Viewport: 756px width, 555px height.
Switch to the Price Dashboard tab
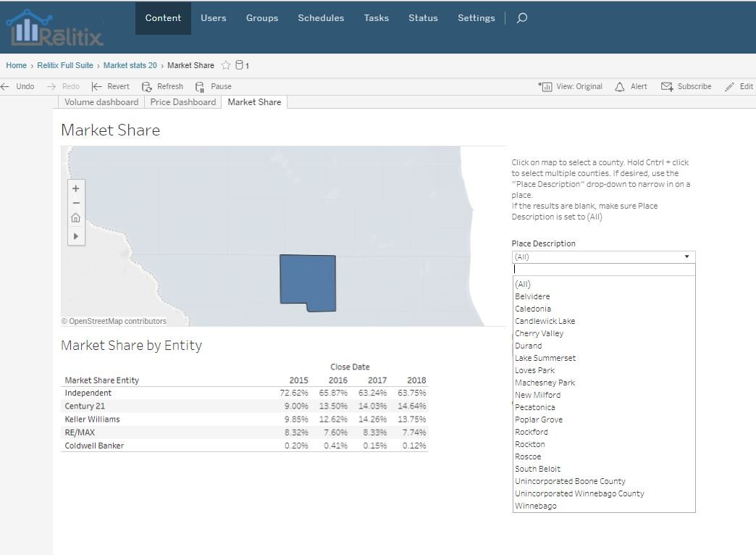[183, 102]
